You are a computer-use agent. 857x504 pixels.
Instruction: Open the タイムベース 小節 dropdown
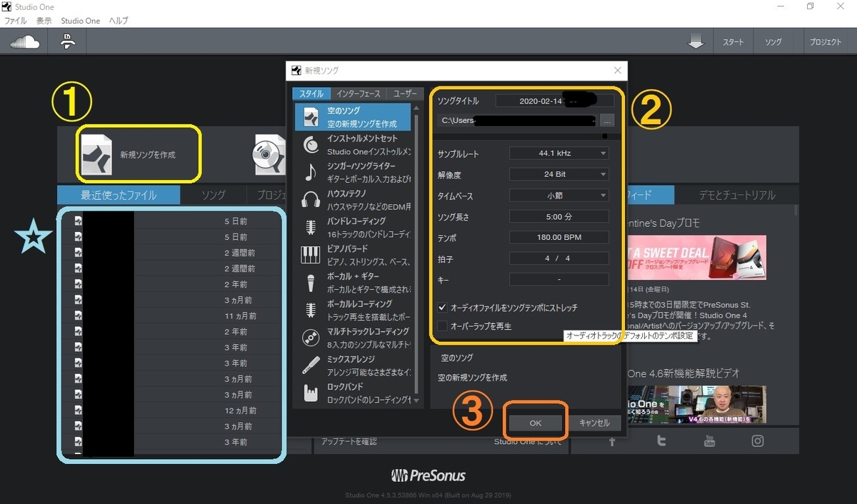[x=559, y=196]
